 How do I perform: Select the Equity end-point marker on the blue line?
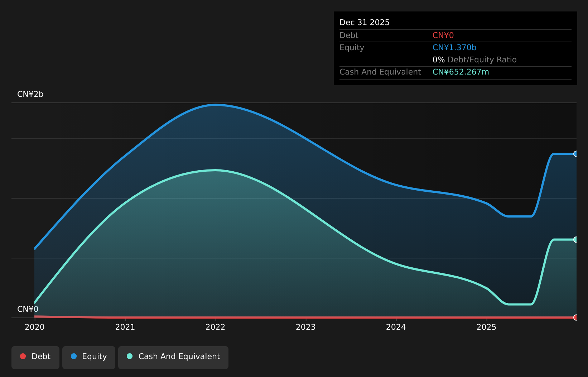[576, 154]
